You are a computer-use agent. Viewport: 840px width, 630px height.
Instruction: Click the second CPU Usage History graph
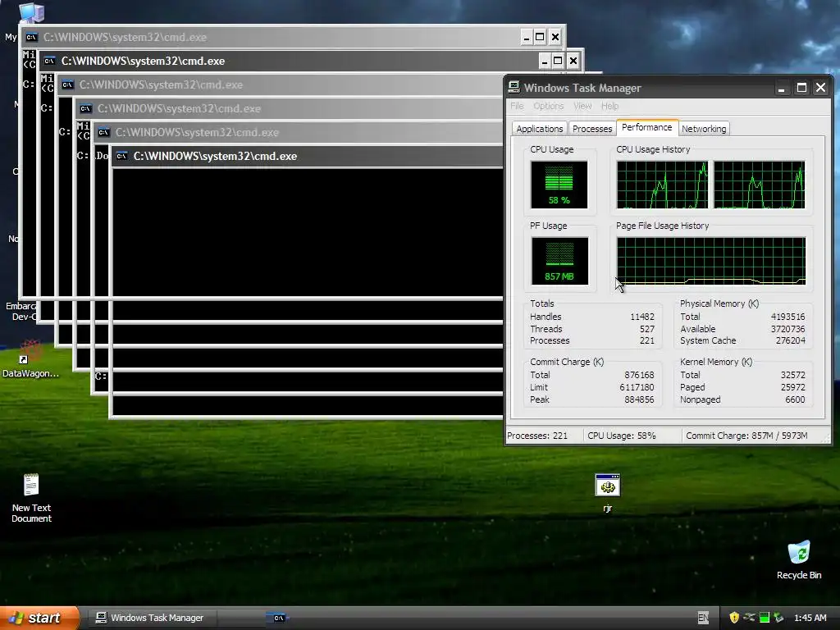point(759,185)
